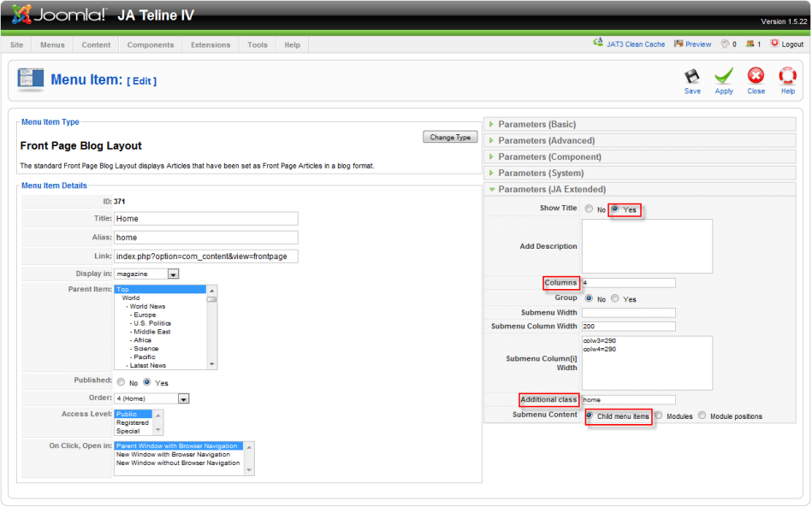Click the logged-in users icon showing 1
The width and height of the screenshot is (812, 507).
point(750,44)
